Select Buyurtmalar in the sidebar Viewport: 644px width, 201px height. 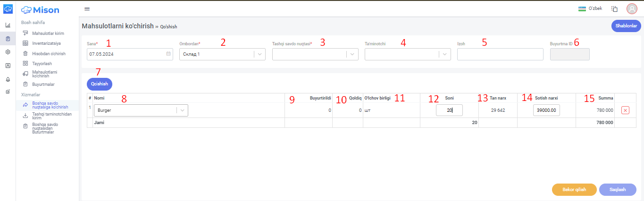pos(43,84)
